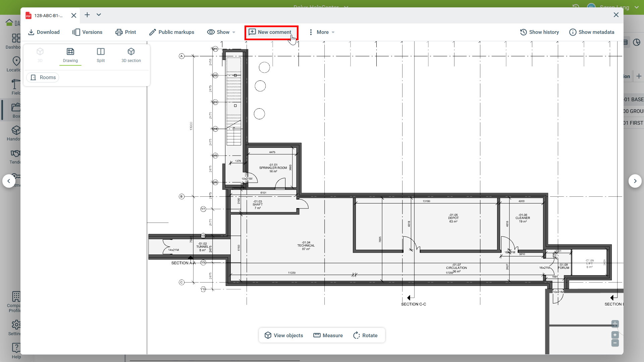Image resolution: width=644 pixels, height=362 pixels.
Task: Show the document history
Action: coord(539,32)
